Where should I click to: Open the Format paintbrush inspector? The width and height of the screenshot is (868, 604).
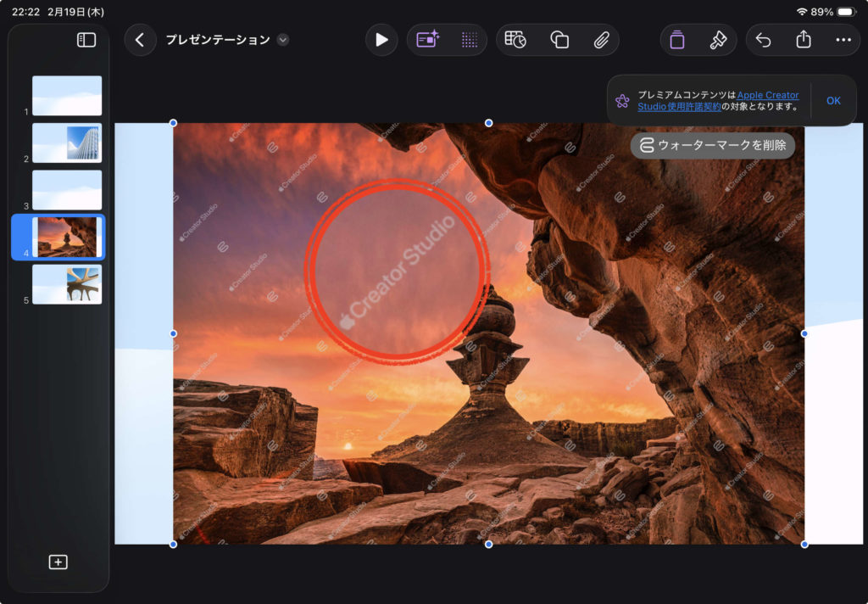pyautogui.click(x=717, y=40)
